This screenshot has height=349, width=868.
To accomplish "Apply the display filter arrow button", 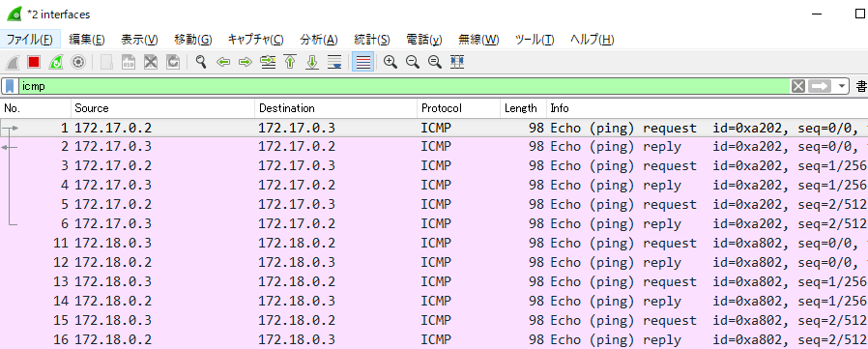I will click(x=820, y=86).
